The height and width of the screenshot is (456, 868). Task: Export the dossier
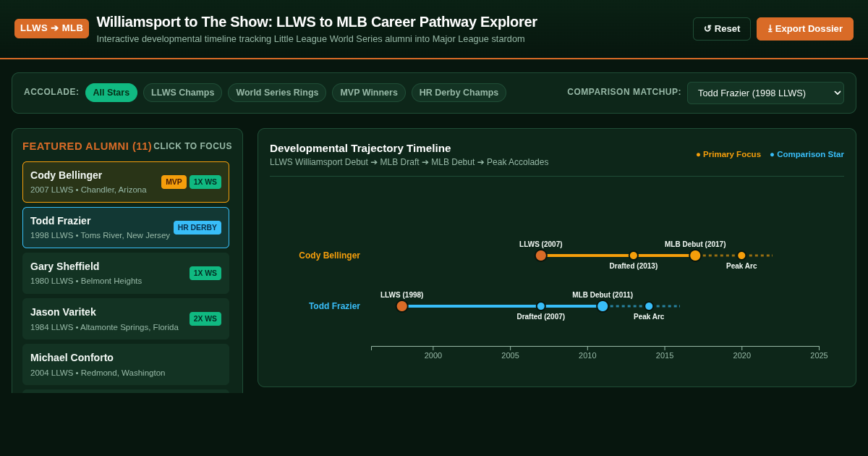point(805,29)
